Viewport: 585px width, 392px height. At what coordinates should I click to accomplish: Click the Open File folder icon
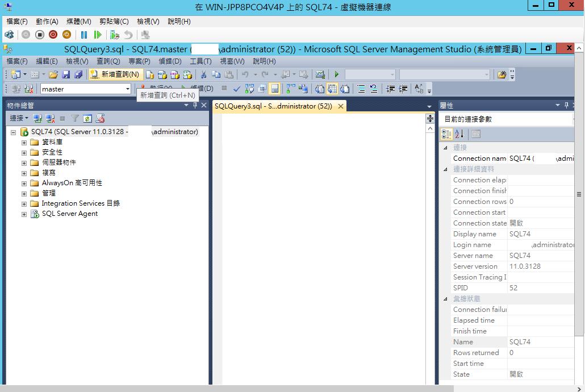pos(53,74)
